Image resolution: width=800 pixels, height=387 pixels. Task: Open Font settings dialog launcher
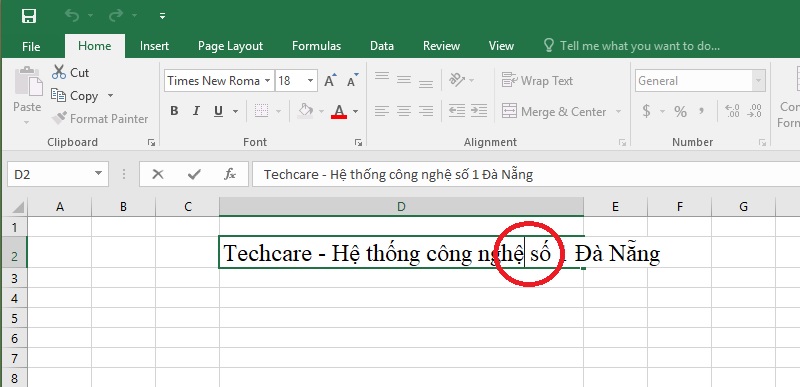pyautogui.click(x=359, y=143)
